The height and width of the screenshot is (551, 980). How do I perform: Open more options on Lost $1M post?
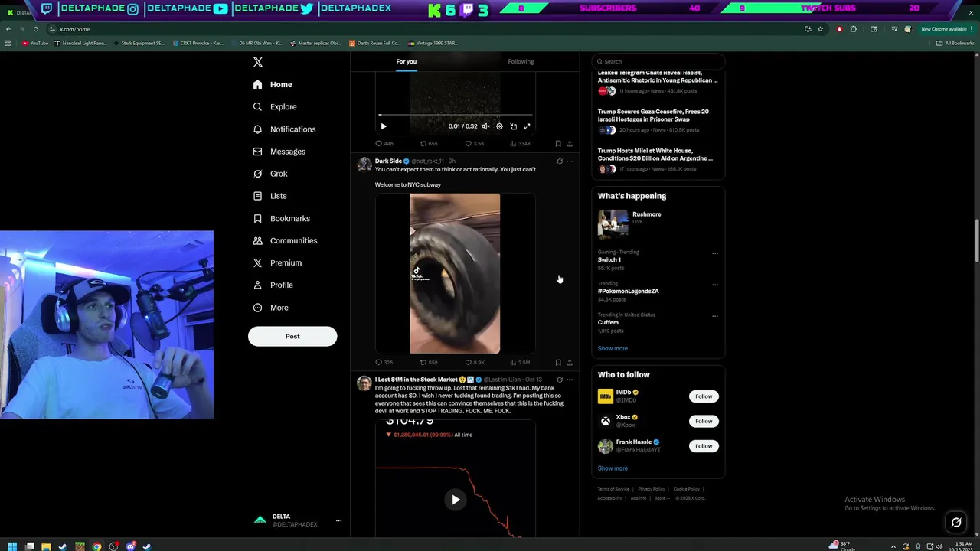[570, 380]
